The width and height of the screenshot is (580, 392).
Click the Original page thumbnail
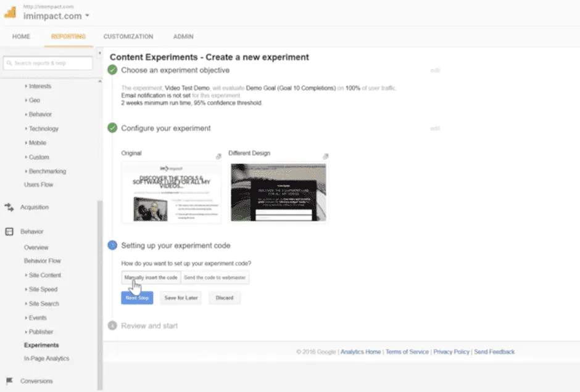click(x=172, y=192)
